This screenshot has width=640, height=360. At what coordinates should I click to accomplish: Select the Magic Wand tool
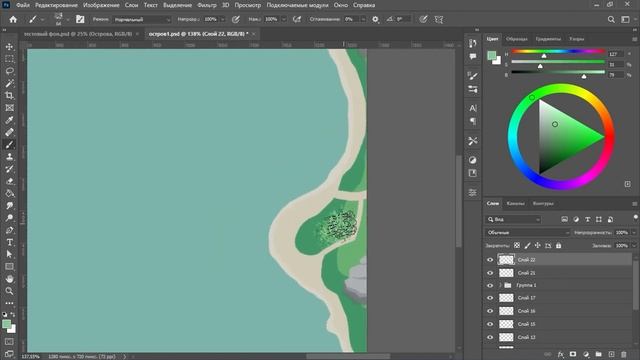pyautogui.click(x=9, y=83)
